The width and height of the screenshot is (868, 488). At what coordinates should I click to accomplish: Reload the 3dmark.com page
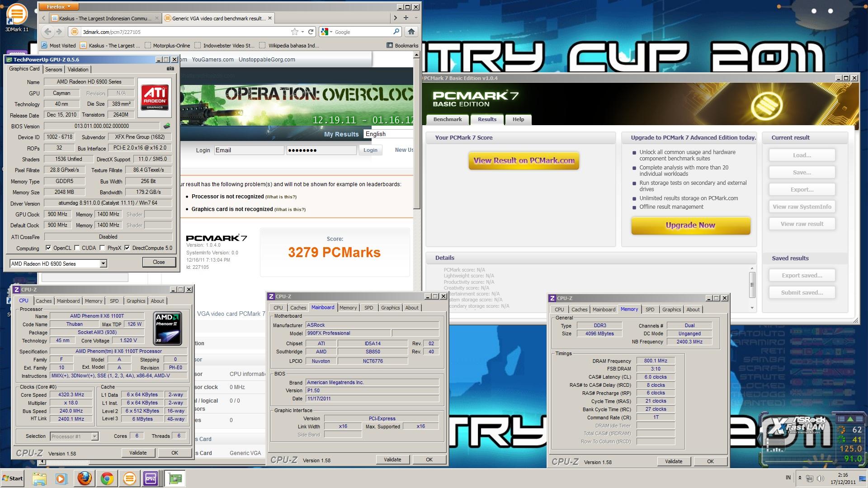pos(311,32)
